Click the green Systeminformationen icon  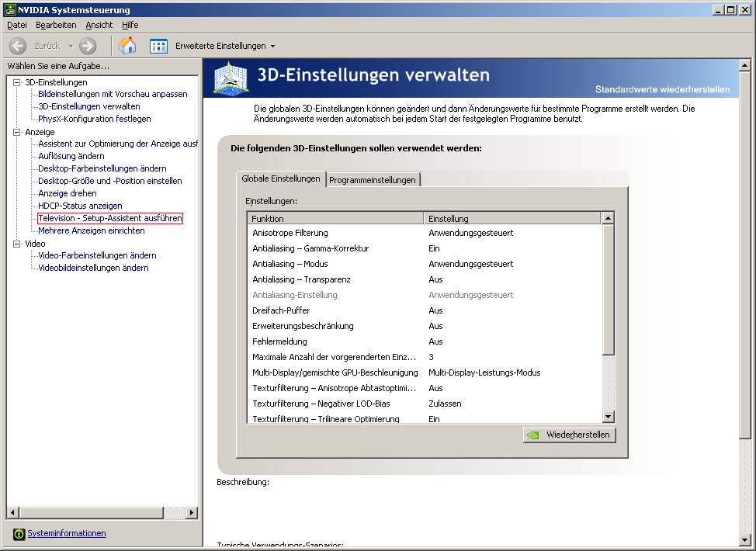tap(19, 534)
